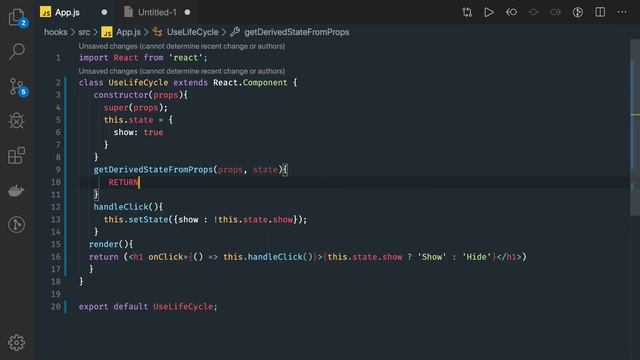Click 'export default UseLifeCycle;' line
The height and width of the screenshot is (360, 640).
pyautogui.click(x=148, y=307)
